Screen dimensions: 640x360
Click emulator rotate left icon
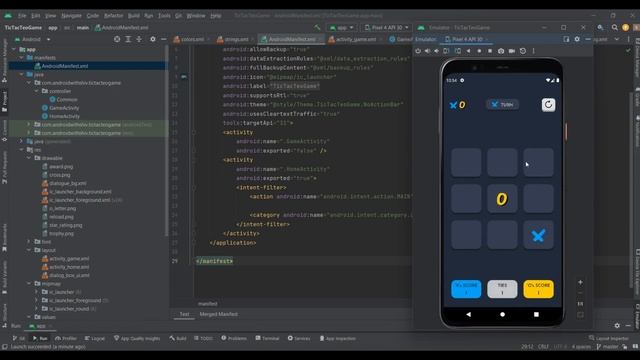click(x=446, y=51)
